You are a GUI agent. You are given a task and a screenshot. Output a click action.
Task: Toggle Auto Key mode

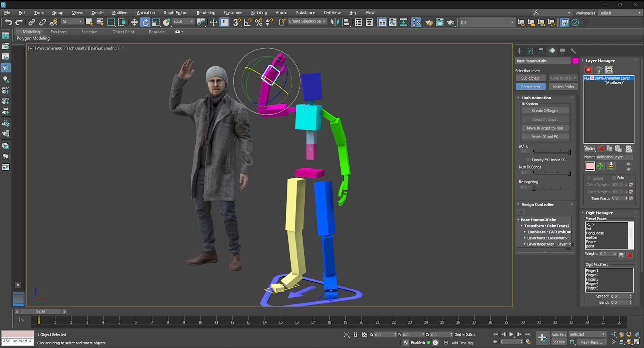559,335
